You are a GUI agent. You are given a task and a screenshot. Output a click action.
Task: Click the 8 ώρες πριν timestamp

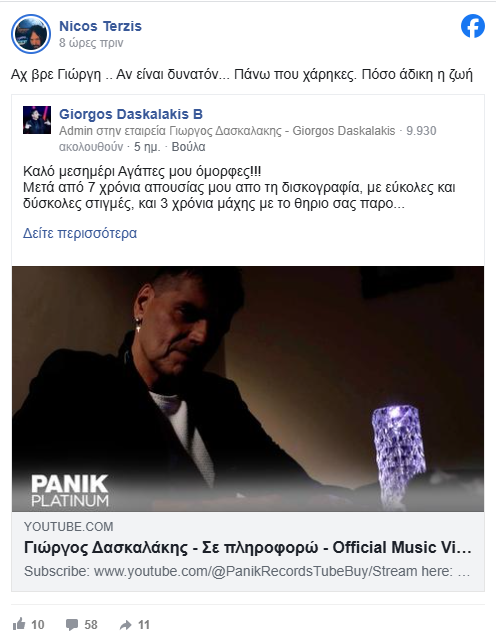click(x=91, y=43)
